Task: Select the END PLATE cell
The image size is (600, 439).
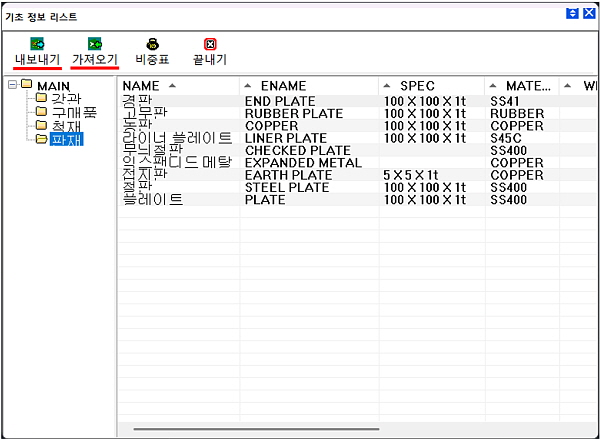Action: click(x=280, y=101)
